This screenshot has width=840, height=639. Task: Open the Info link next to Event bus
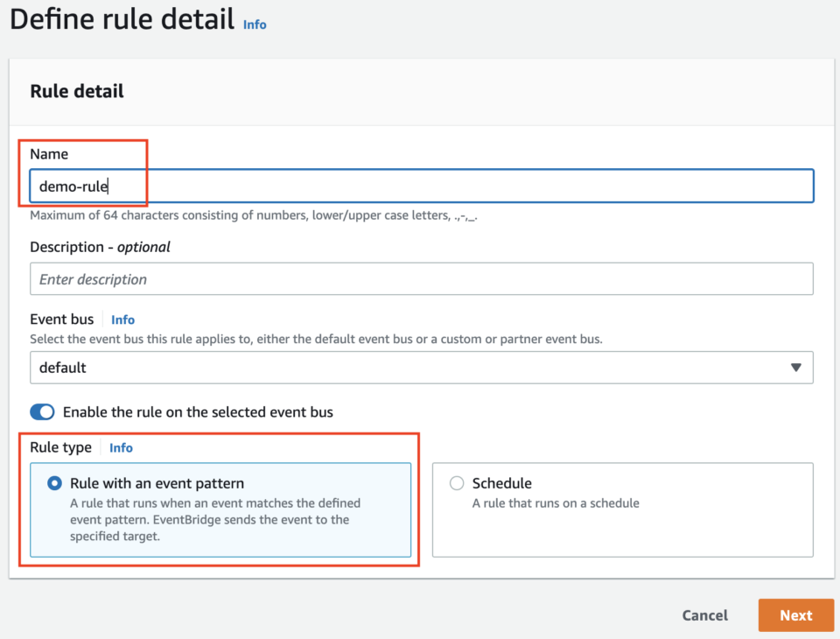pos(122,319)
